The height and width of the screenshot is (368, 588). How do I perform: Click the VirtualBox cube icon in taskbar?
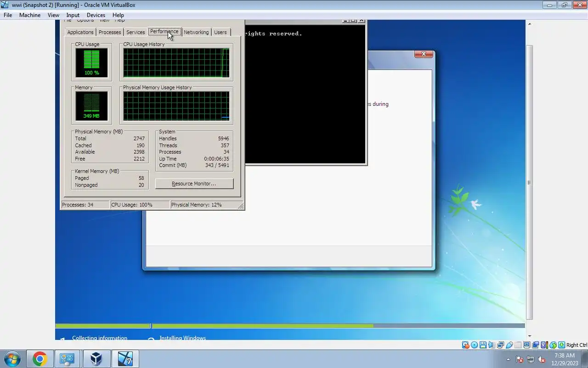coord(96,359)
